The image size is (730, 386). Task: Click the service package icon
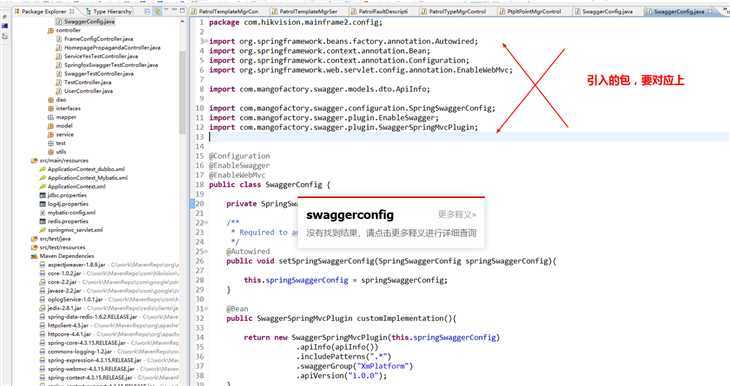click(51, 135)
